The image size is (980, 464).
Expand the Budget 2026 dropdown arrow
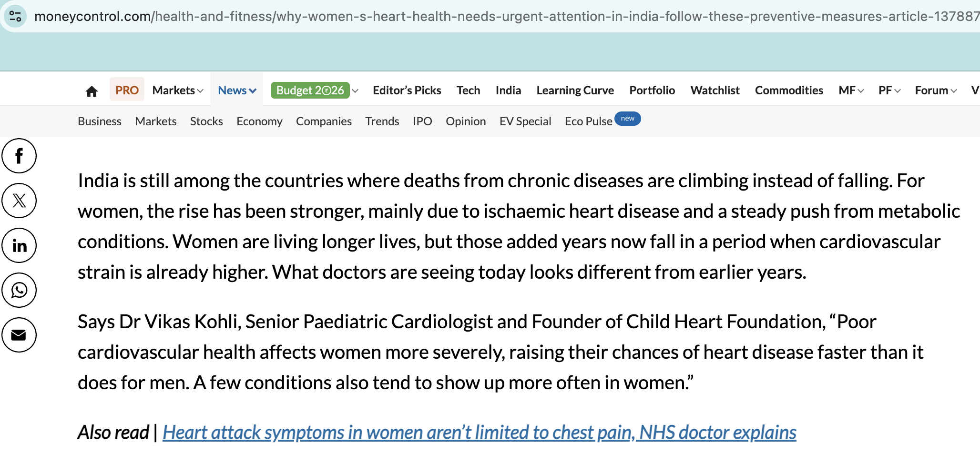355,91
